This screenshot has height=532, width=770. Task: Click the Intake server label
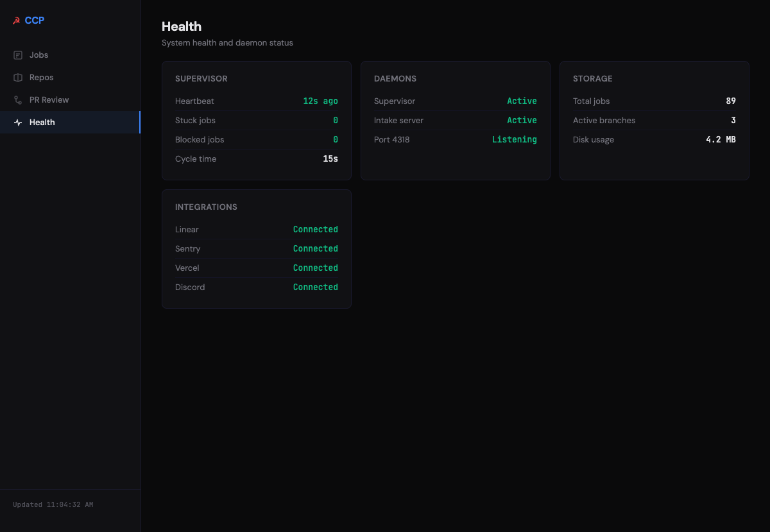pyautogui.click(x=398, y=121)
